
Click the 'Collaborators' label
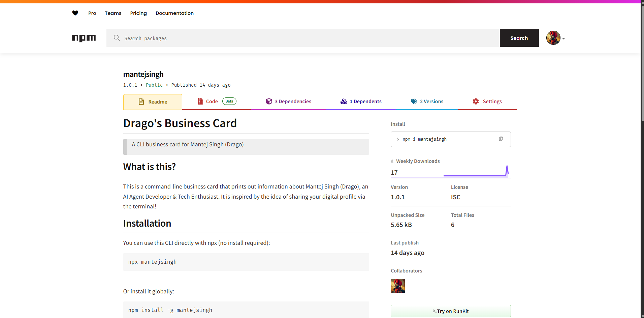pos(406,271)
